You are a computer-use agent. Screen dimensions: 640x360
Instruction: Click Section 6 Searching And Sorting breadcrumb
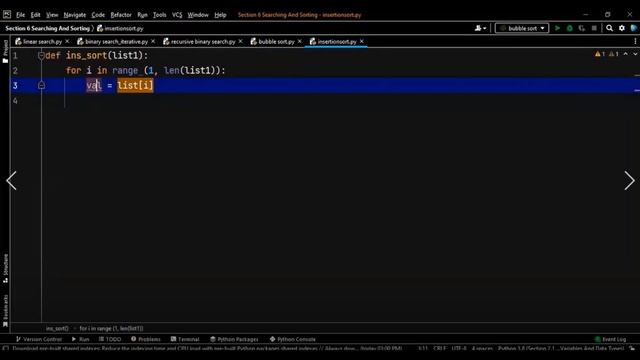47,29
